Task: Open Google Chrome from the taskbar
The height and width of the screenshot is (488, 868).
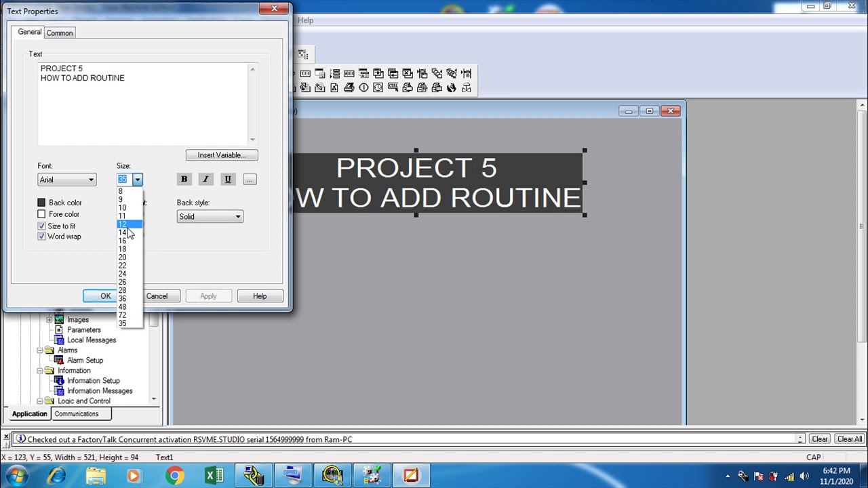Action: [x=174, y=476]
